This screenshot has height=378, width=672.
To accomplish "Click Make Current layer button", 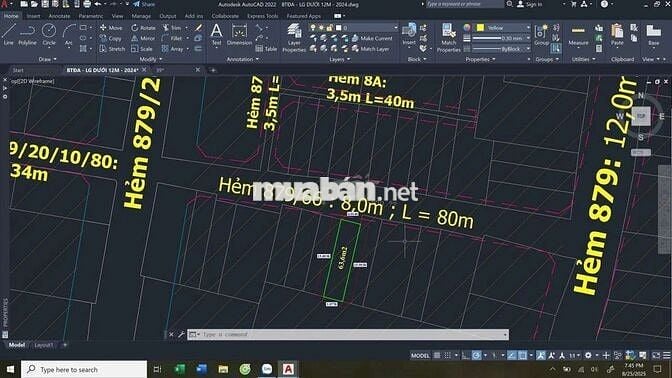I will click(x=372, y=38).
